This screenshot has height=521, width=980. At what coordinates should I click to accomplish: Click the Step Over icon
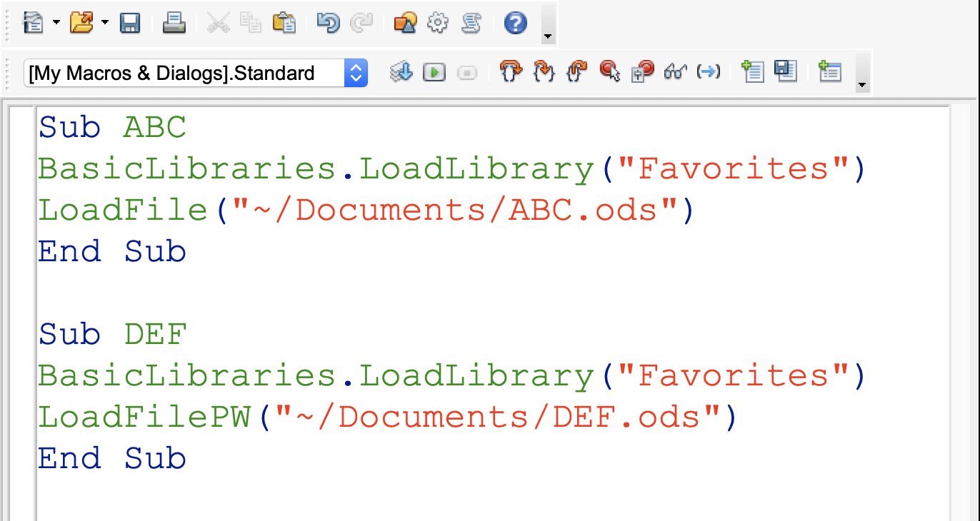point(544,71)
